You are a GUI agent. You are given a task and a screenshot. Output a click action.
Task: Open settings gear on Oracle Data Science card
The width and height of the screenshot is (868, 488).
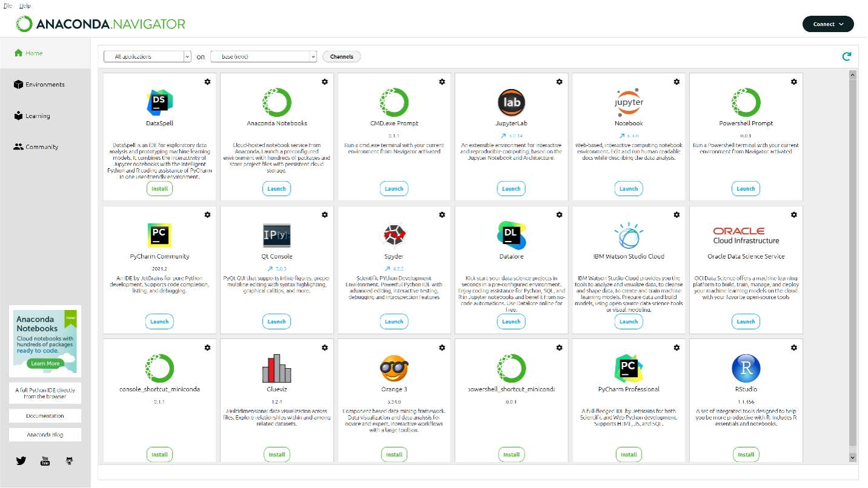point(794,214)
